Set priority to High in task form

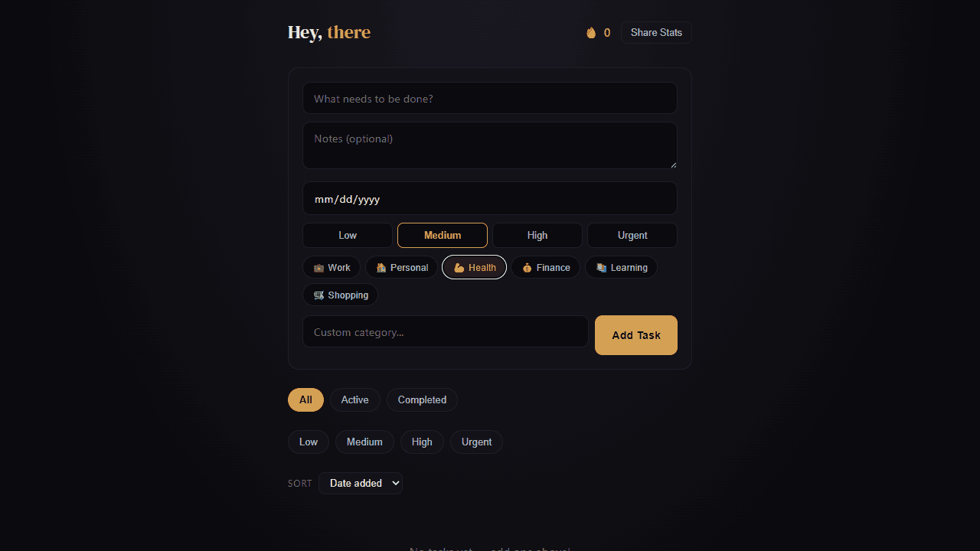537,236
